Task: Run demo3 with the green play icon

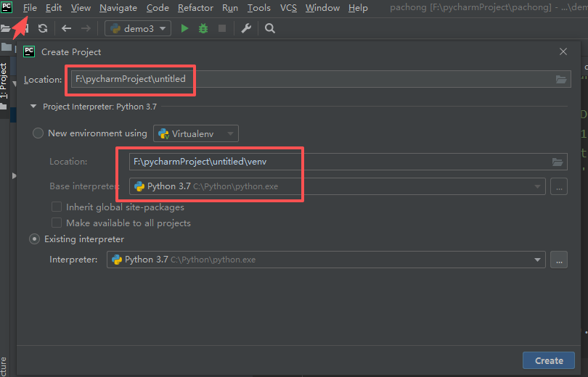Action: [184, 28]
